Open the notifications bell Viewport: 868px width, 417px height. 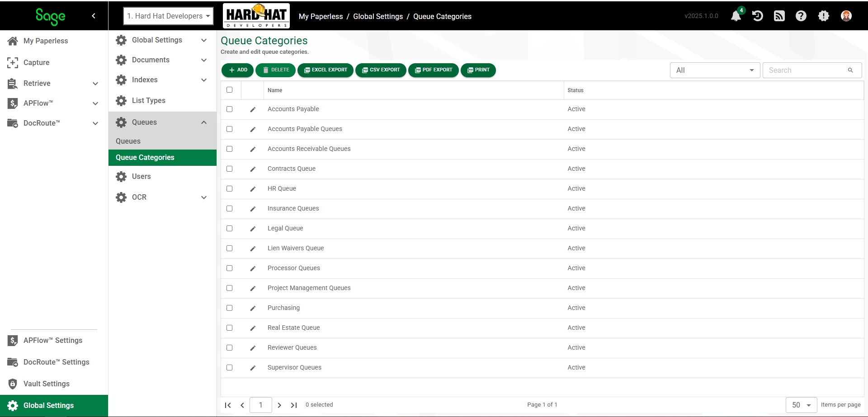[736, 16]
